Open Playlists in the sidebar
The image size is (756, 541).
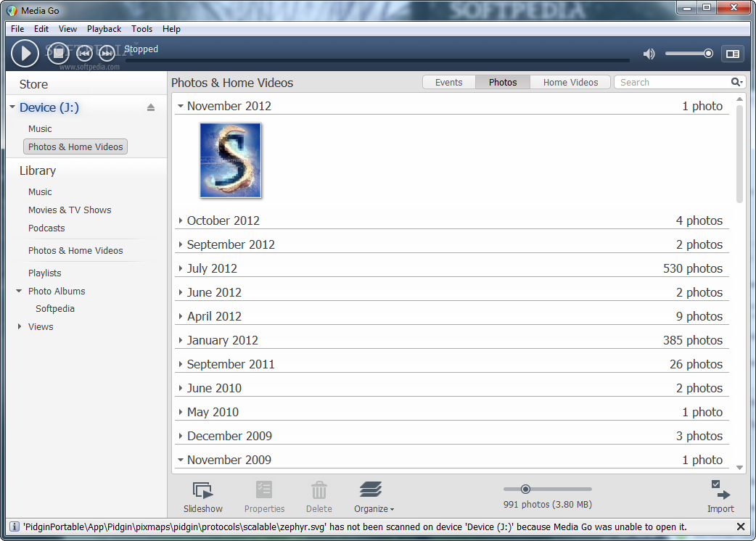tap(45, 273)
